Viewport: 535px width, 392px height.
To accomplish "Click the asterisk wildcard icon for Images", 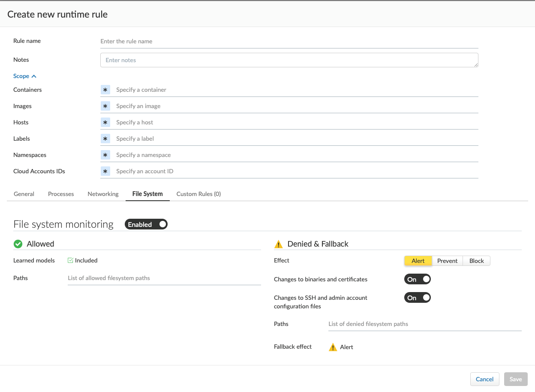I will [x=105, y=106].
